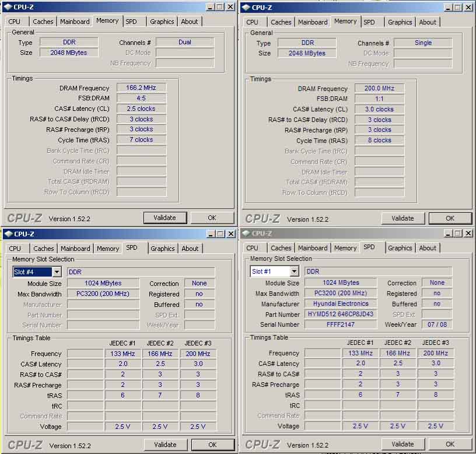The image size is (476, 454).
Task: Select the CPU tab in the Single-channel window
Action: tap(253, 22)
